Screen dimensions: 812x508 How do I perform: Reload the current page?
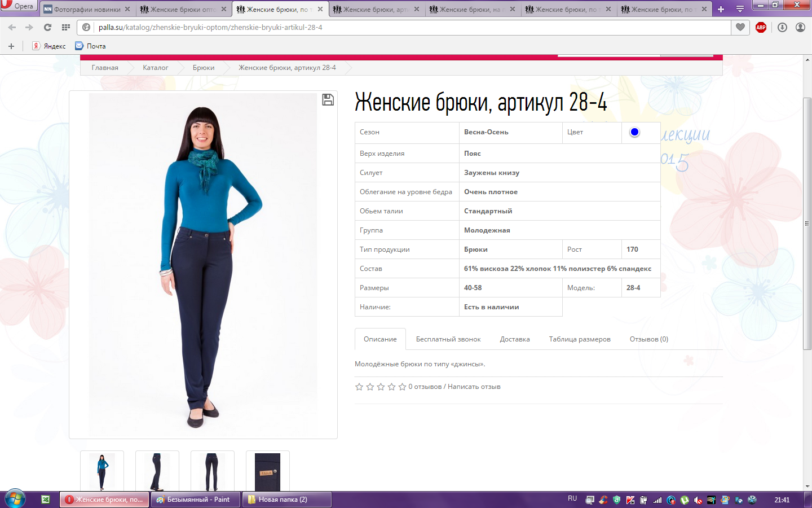tap(47, 27)
